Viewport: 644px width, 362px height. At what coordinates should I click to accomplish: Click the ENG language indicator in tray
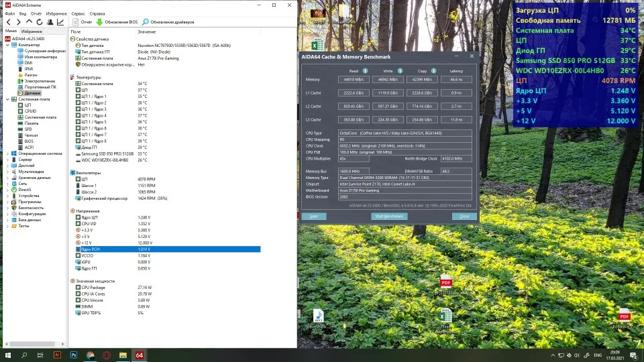click(598, 355)
